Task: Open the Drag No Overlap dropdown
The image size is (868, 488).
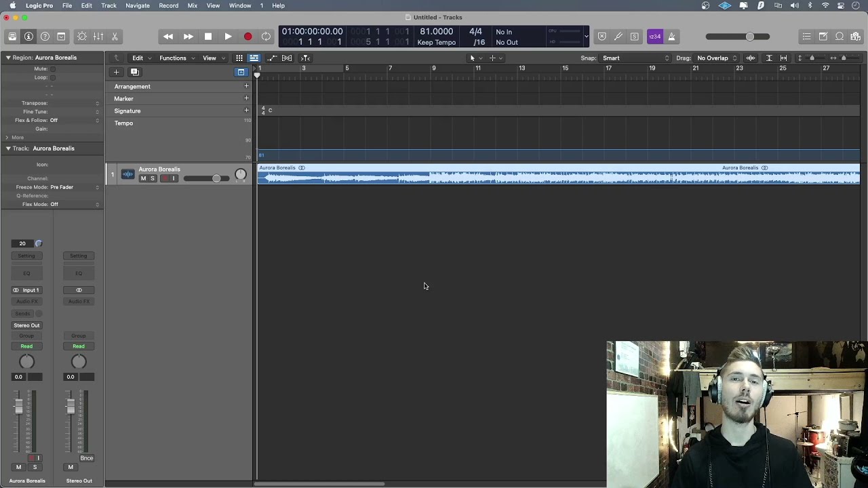Action: [716, 58]
